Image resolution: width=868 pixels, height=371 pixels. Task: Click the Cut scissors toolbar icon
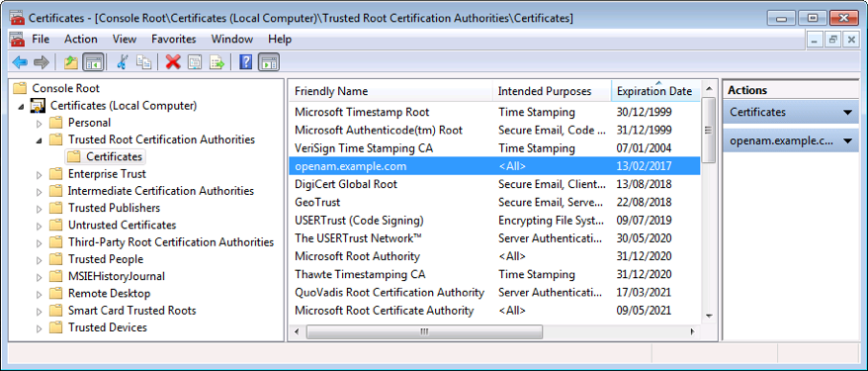click(x=123, y=62)
